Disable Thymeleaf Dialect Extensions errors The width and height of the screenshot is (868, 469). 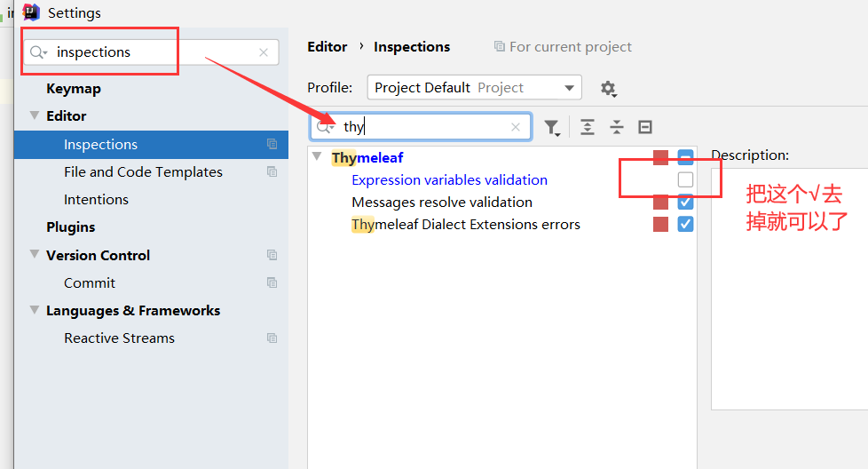[685, 225]
